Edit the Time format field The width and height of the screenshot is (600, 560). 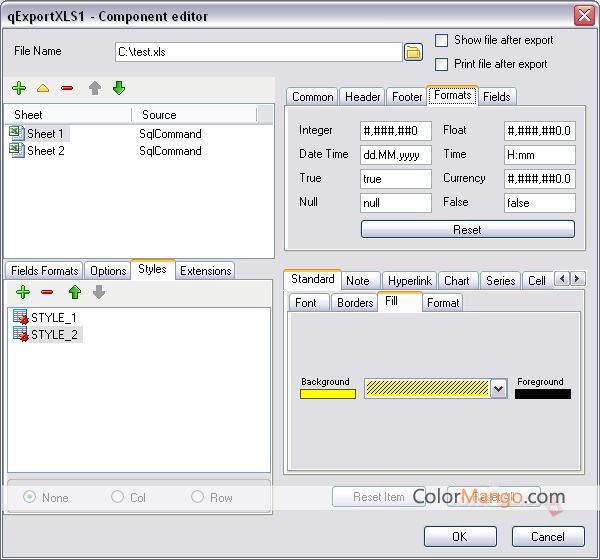tap(540, 155)
